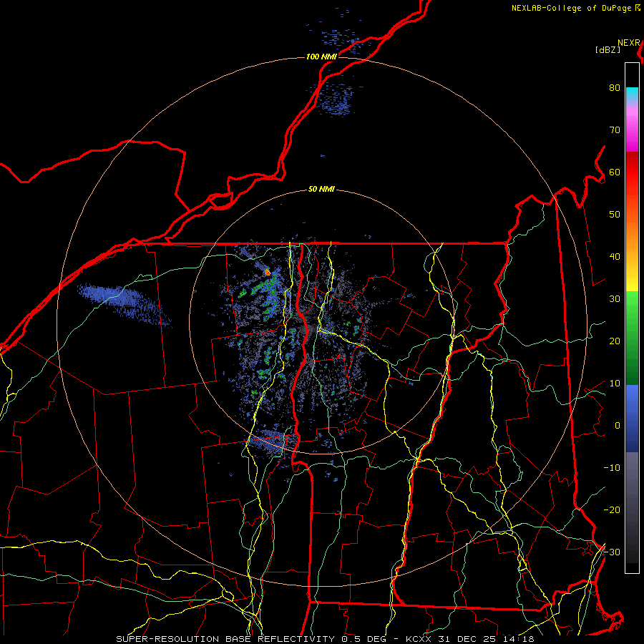Click the 80 value on the color scale

pos(615,88)
